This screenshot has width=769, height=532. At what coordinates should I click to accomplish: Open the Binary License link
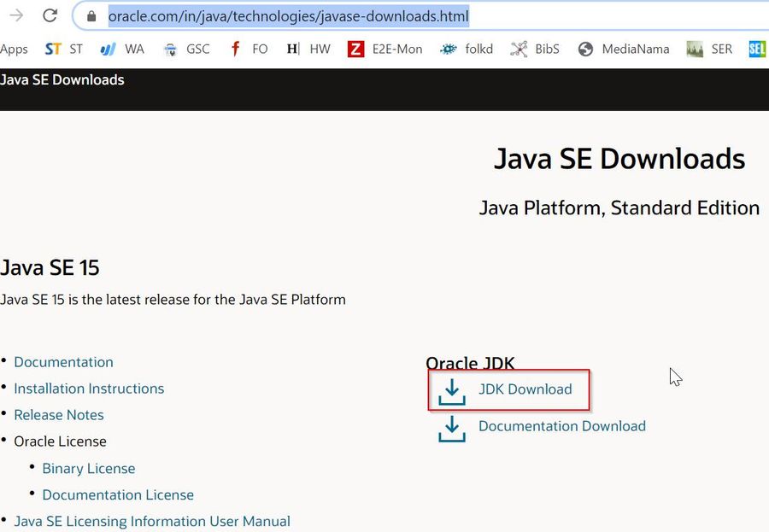coord(89,469)
